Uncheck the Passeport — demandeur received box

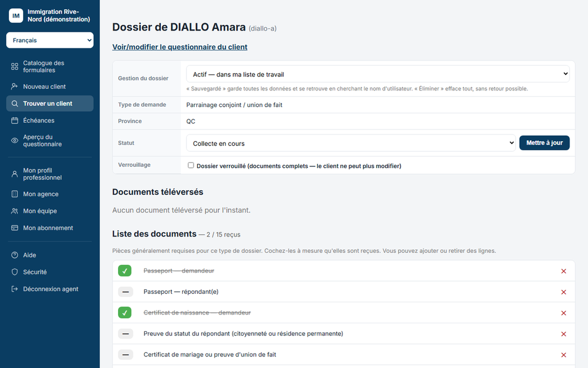(x=124, y=271)
